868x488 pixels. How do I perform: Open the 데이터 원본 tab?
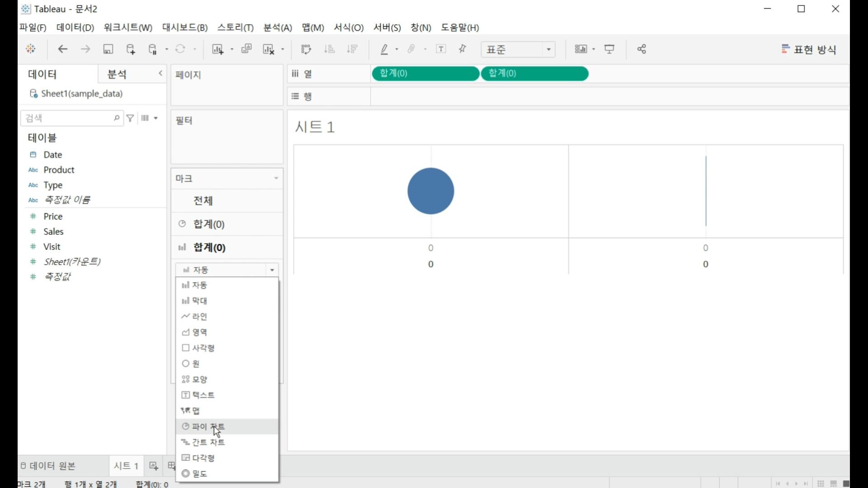[x=49, y=466]
